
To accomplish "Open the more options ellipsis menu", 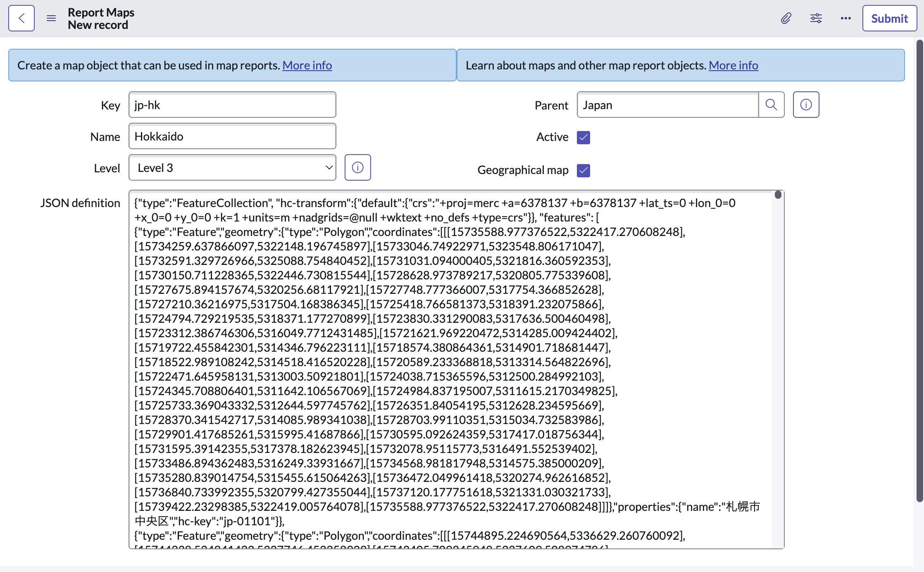I will [845, 18].
